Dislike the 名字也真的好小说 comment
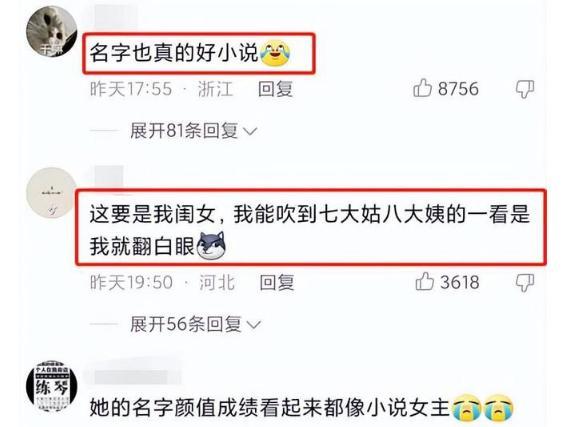Screen dimensions: 574x427 click(525, 89)
